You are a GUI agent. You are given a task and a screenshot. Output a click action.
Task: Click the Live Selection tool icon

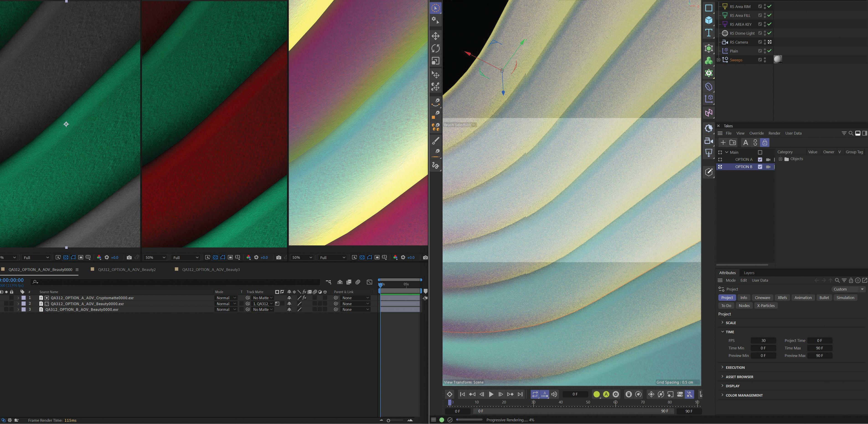[436, 7]
